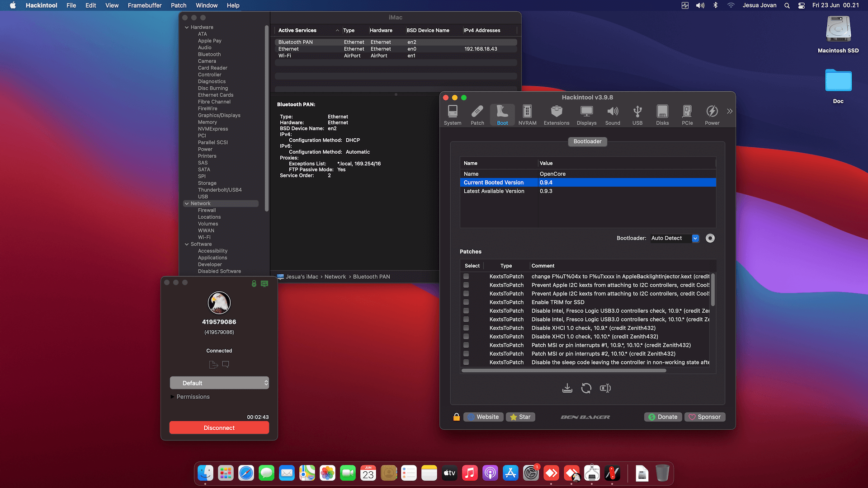The image size is (868, 488).
Task: Open the PCIe section in Hackintool
Action: pos(687,115)
